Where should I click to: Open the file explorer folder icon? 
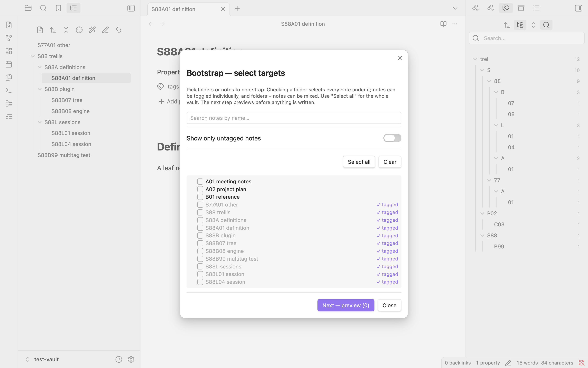(x=28, y=8)
